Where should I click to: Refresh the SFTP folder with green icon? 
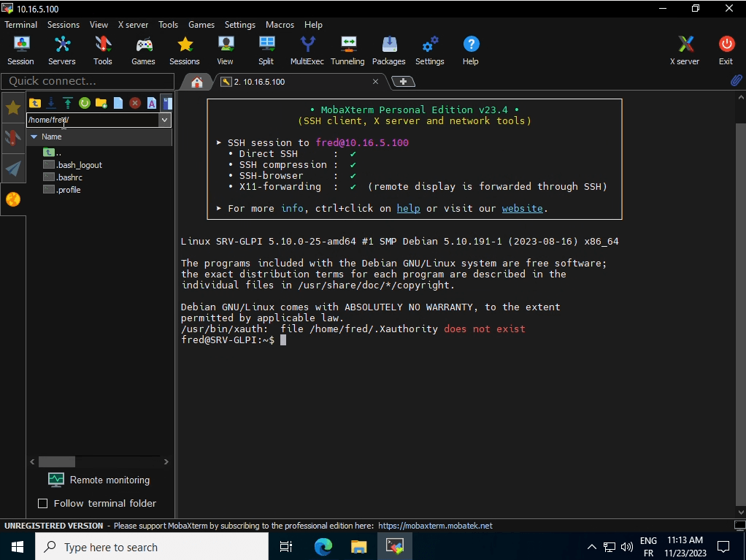coord(85,103)
